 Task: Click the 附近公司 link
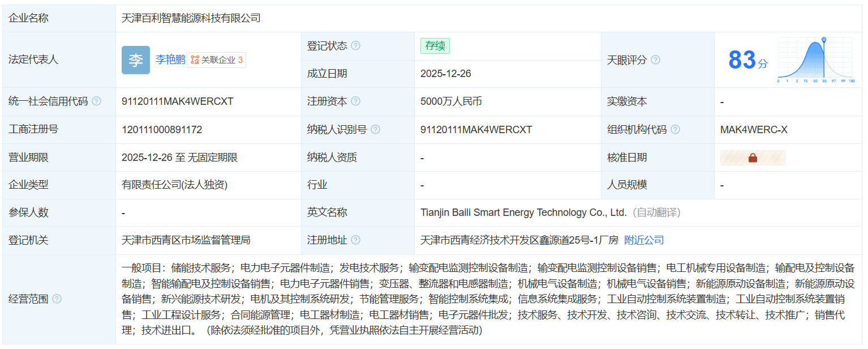(645, 240)
